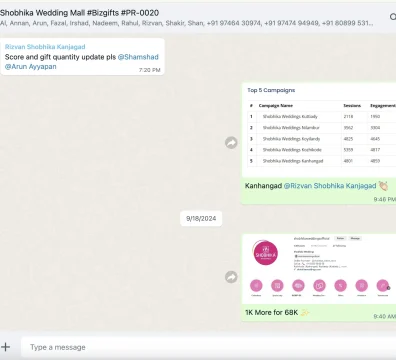
Task: Click the 1K More for 68K caption
Action: (271, 312)
